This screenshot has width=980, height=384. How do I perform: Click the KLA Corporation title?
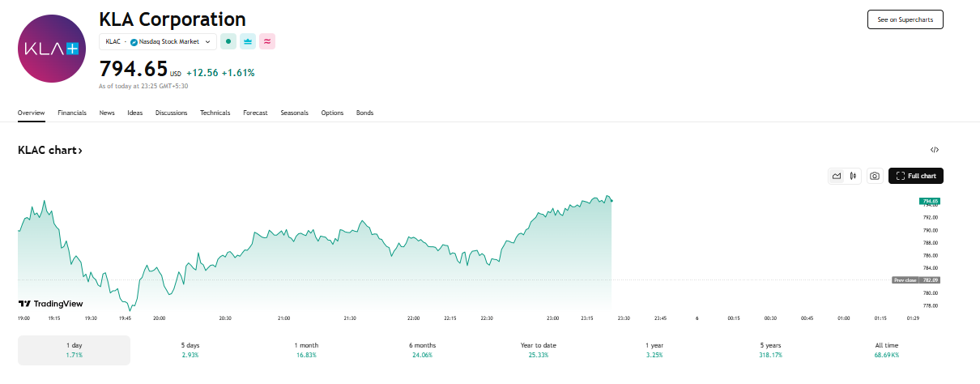pos(173,19)
